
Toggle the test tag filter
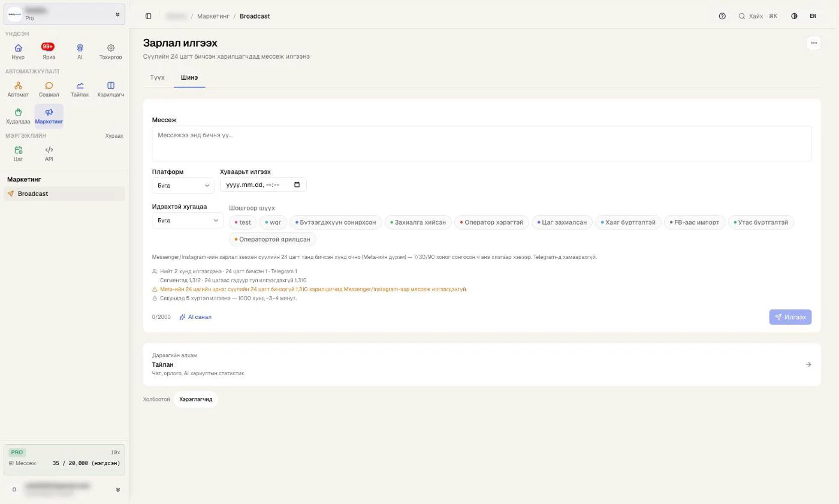[x=243, y=222]
